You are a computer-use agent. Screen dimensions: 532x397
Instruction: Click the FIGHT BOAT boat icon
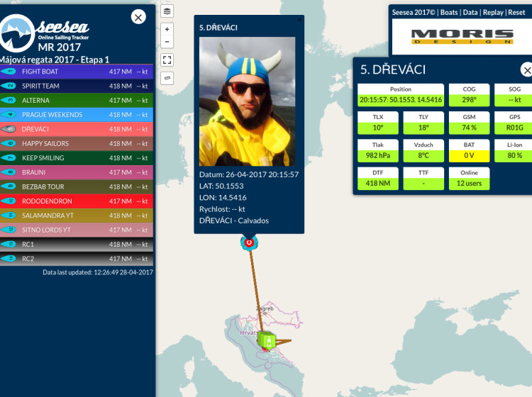9,72
